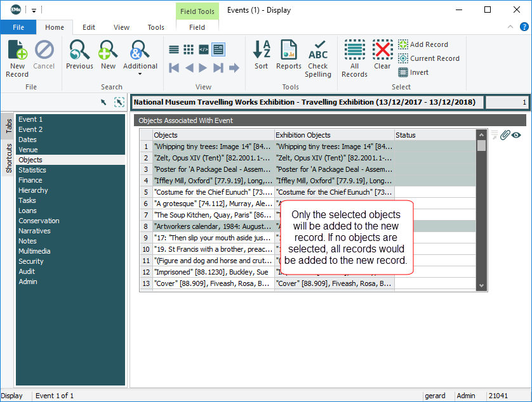The height and width of the screenshot is (402, 532).
Task: Select the Venue tab in sidebar
Action: pyautogui.click(x=28, y=150)
